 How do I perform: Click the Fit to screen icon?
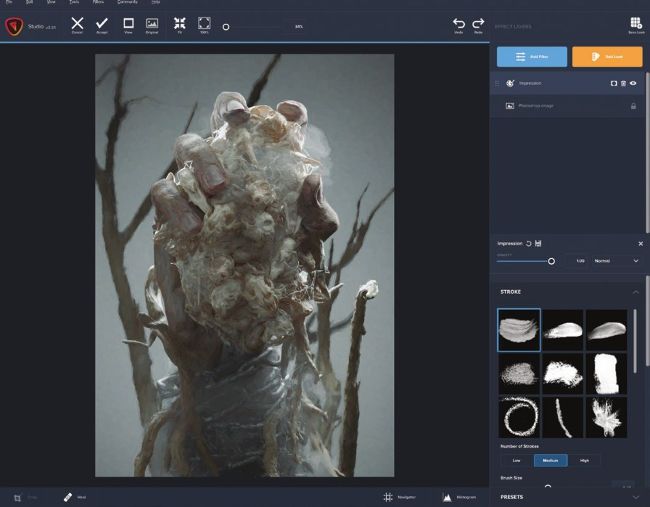coord(180,24)
